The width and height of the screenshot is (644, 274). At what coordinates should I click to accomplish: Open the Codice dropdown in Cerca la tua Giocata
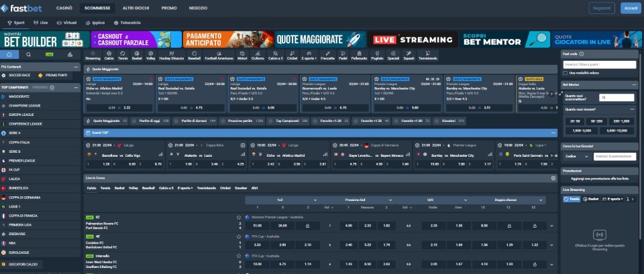[x=577, y=156]
